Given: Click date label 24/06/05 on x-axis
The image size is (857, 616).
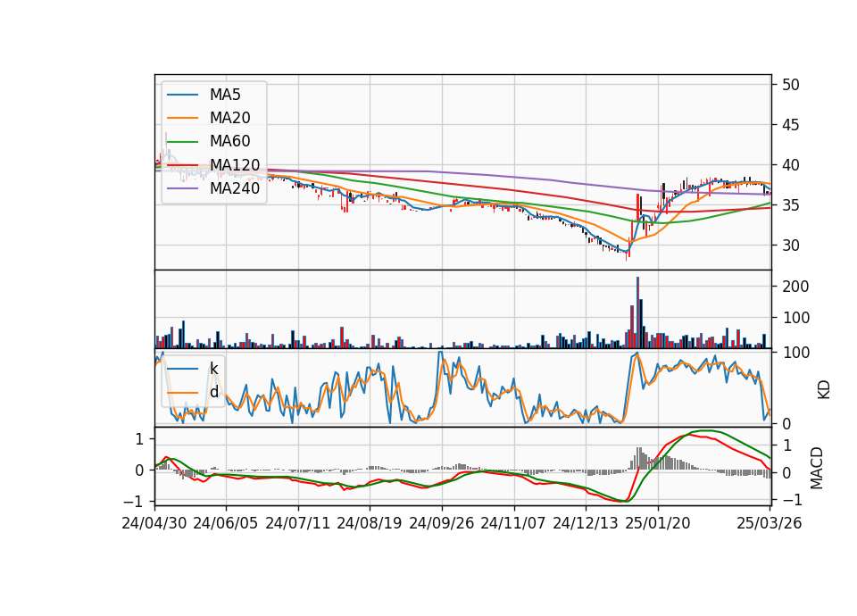Looking at the screenshot, I should (226, 523).
